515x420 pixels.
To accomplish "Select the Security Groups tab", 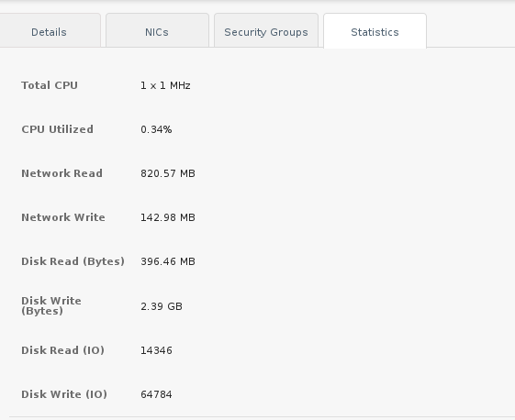I will point(266,32).
